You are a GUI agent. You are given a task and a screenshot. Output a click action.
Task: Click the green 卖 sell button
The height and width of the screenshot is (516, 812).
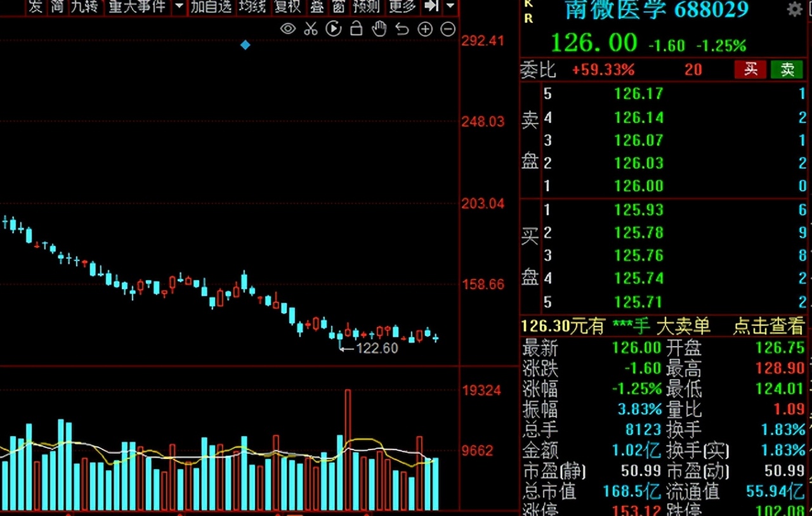787,70
